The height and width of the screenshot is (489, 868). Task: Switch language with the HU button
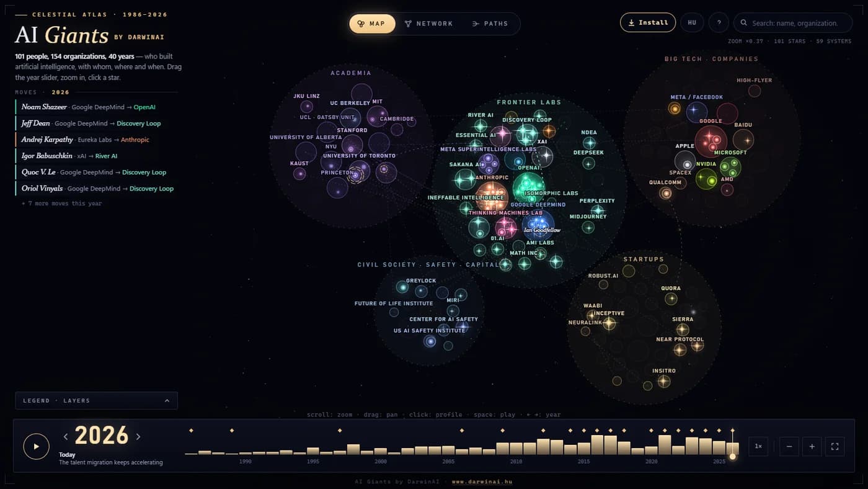click(692, 23)
